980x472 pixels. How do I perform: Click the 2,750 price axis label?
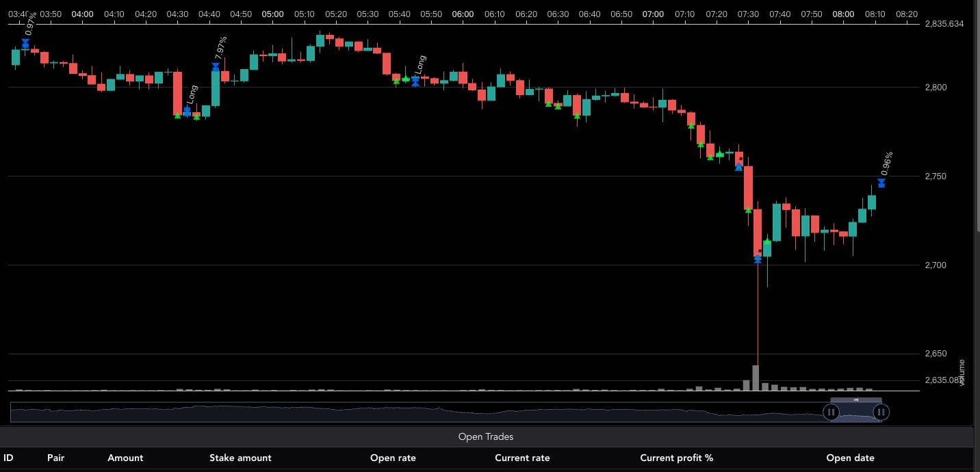point(936,176)
